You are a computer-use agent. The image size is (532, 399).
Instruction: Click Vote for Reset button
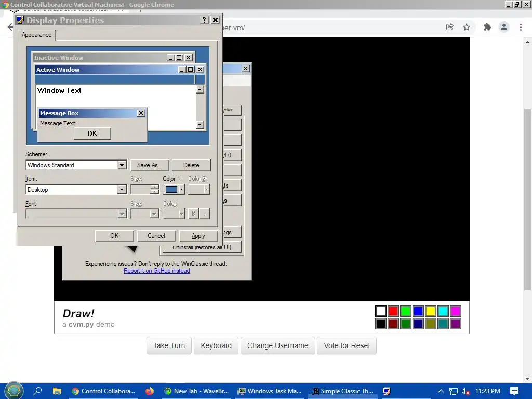[347, 345]
